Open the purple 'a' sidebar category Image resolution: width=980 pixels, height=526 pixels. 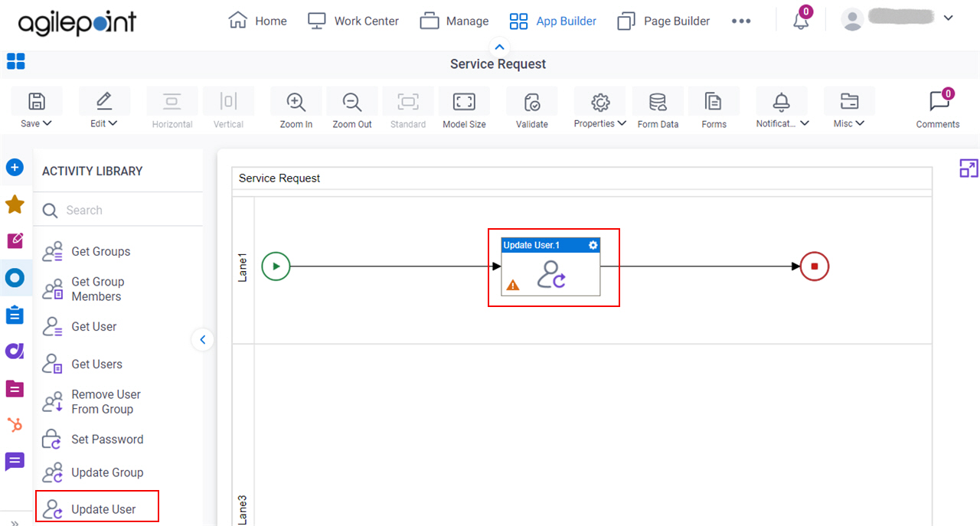click(15, 351)
